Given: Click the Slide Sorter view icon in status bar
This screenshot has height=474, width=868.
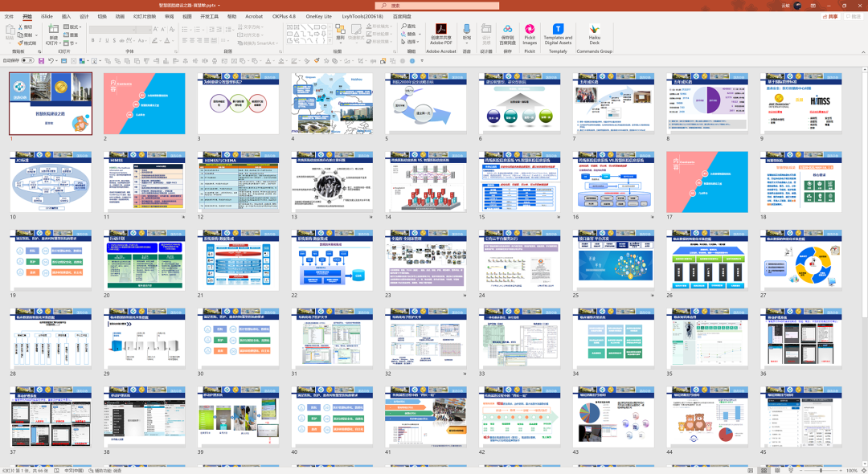Looking at the screenshot, I should (x=764, y=470).
